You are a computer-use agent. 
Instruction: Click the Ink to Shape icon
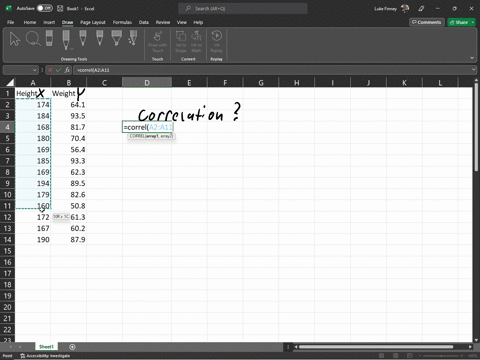coord(181,41)
